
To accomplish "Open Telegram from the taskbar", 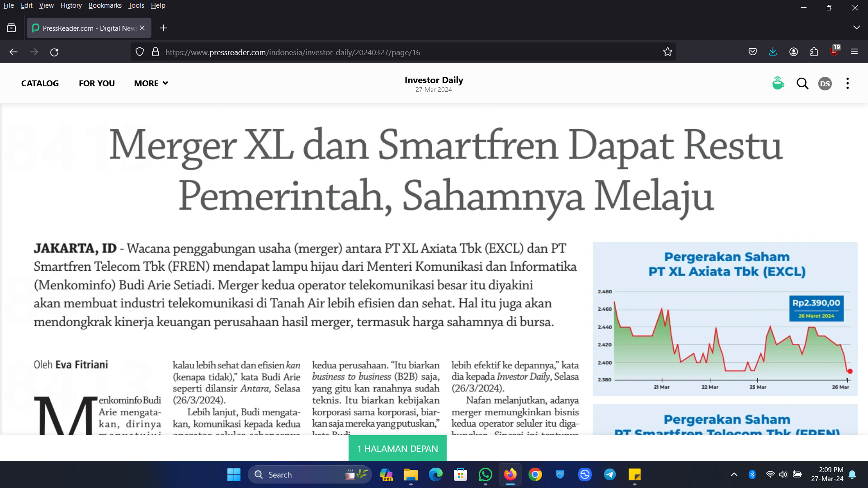I will pos(610,474).
